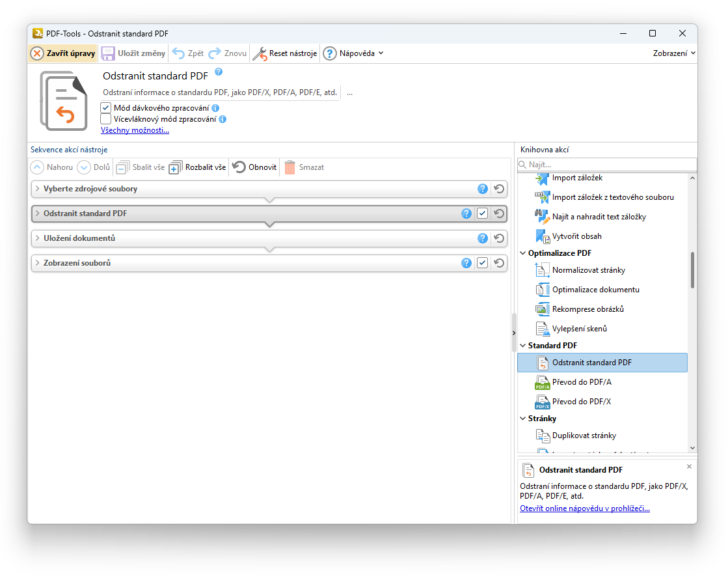Click the action library scrollbar thumb

692,270
